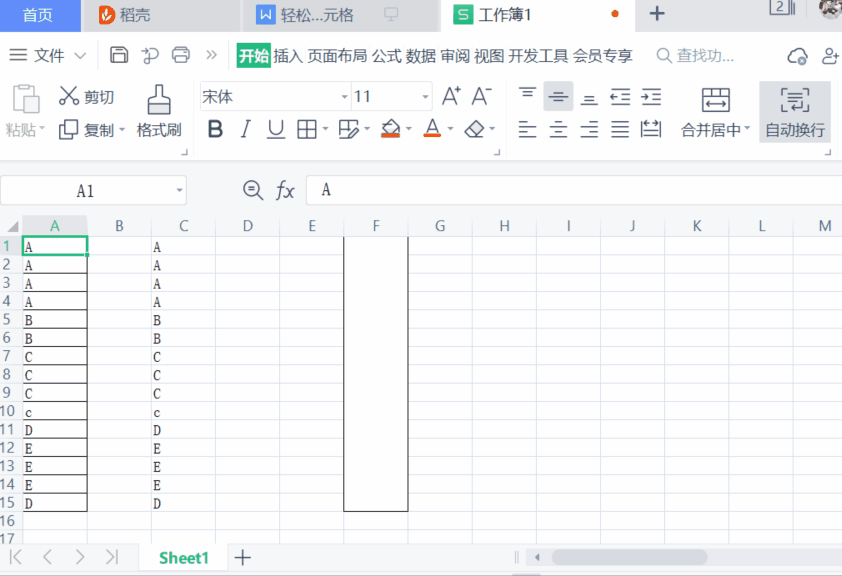
Task: Open the 插入 (Insert) ribbon tab
Action: coord(288,56)
